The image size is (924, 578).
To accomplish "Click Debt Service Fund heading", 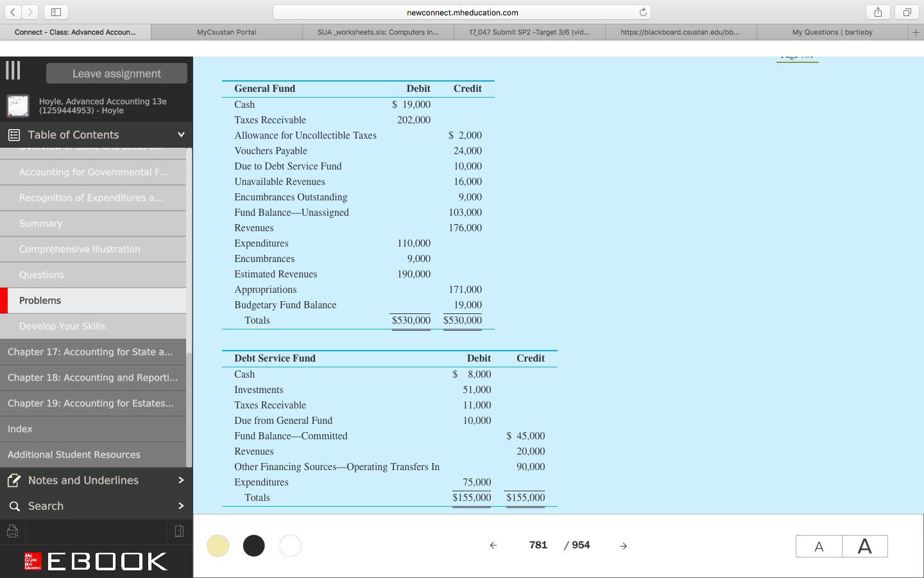I will 275,358.
